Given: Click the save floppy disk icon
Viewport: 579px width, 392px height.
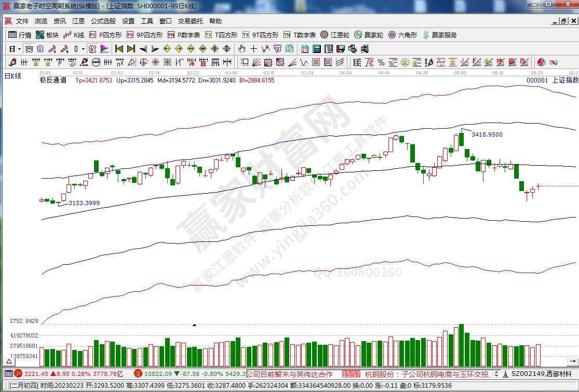Looking at the screenshot, I should 341,49.
